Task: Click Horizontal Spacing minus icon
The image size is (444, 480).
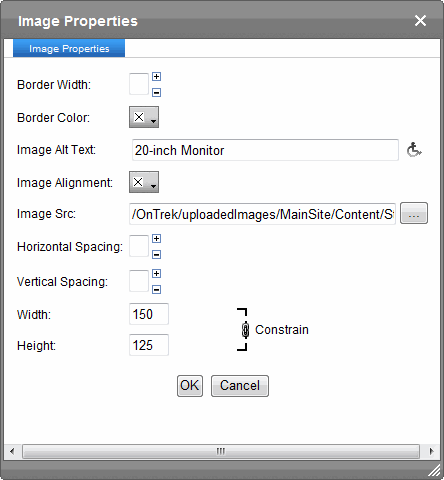Action: (x=156, y=255)
